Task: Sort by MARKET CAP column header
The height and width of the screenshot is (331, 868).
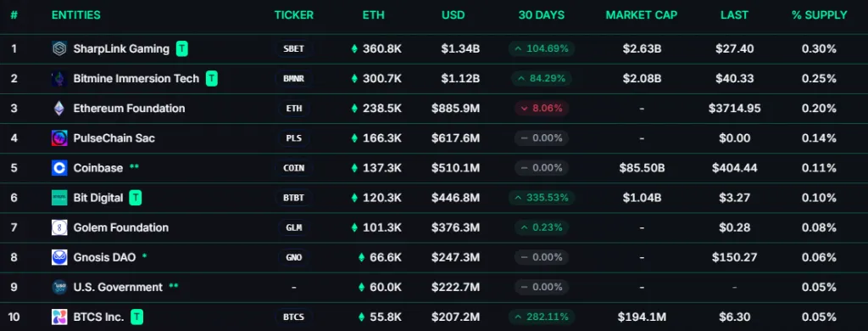Action: click(641, 15)
